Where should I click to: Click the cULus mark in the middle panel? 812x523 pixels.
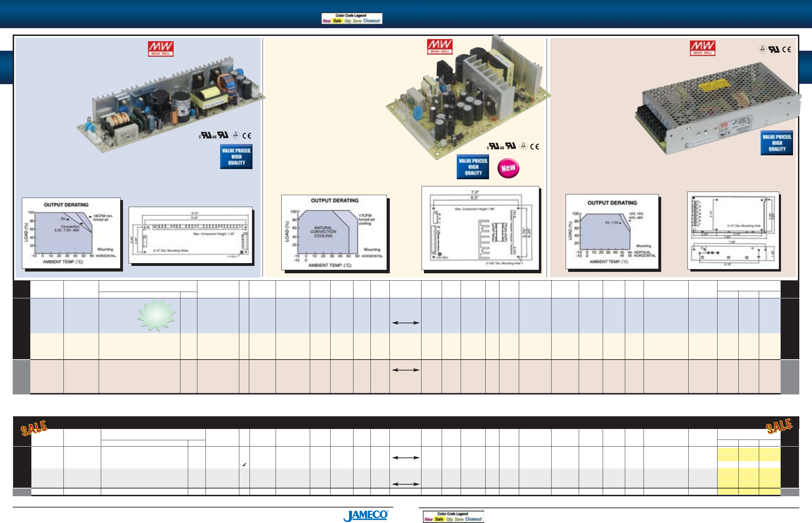[496, 147]
